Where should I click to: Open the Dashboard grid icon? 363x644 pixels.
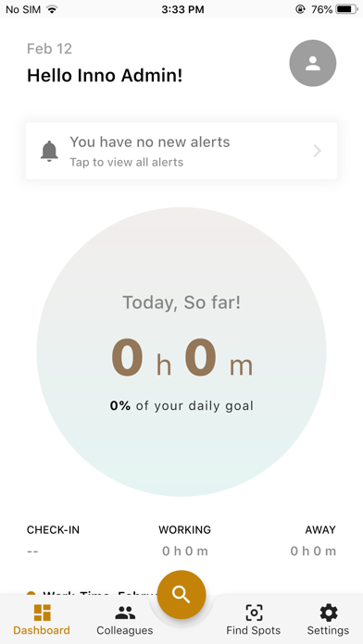tap(42, 613)
